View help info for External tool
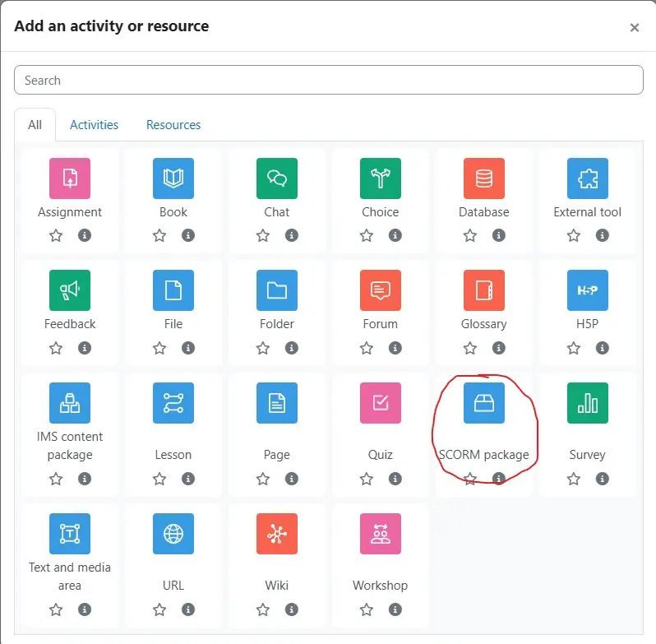The height and width of the screenshot is (644, 656). coord(603,236)
